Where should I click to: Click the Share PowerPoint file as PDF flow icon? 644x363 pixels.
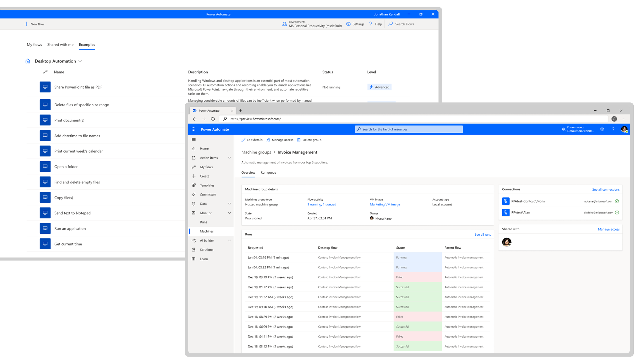[x=45, y=87]
